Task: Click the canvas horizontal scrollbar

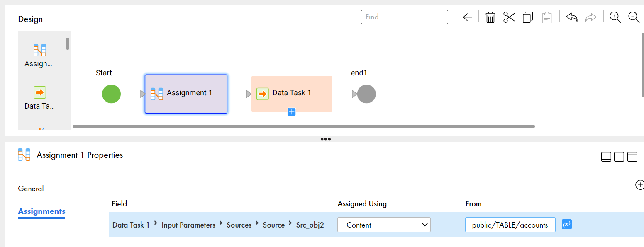Action: 304,126
